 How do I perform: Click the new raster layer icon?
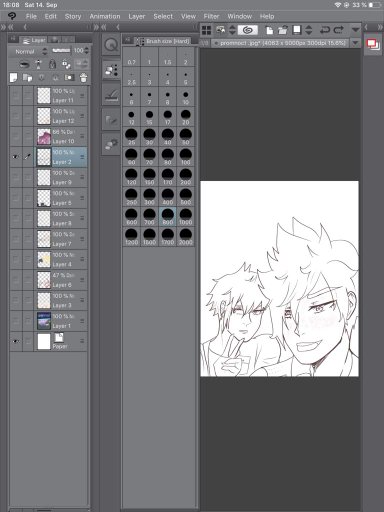(x=13, y=78)
